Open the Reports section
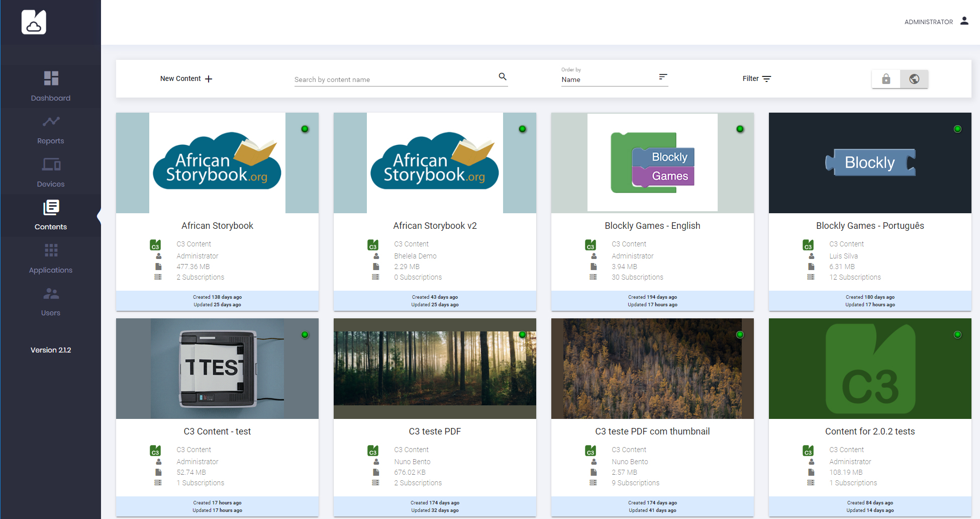 click(x=51, y=130)
